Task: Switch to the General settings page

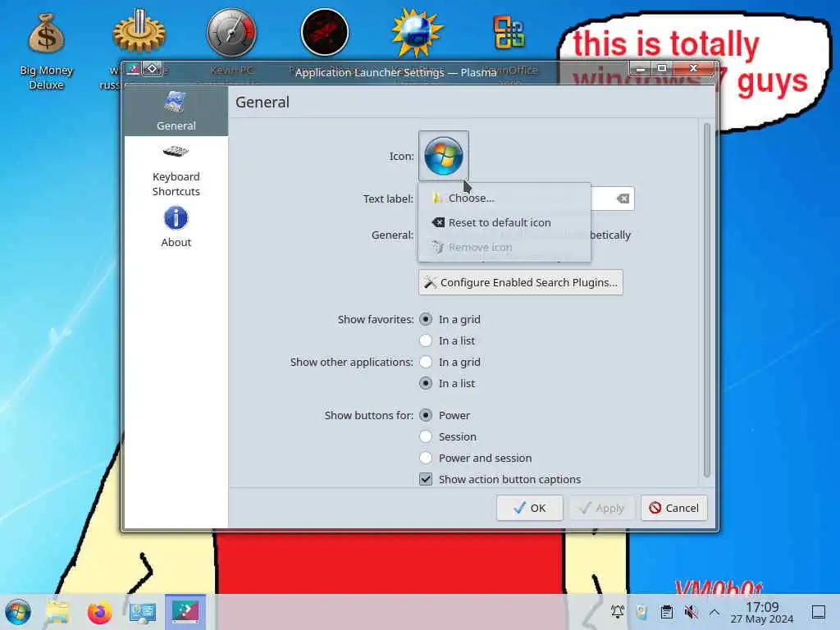Action: tap(176, 111)
